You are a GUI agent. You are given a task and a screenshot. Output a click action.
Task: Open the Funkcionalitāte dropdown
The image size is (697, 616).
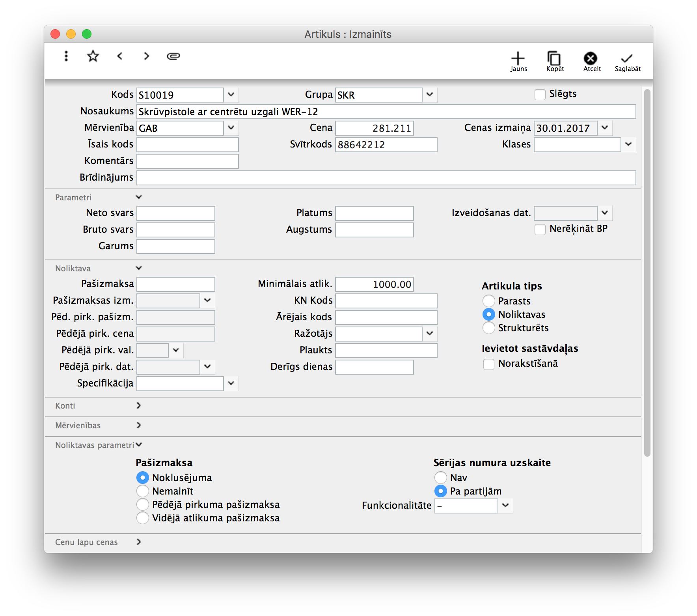pyautogui.click(x=505, y=506)
